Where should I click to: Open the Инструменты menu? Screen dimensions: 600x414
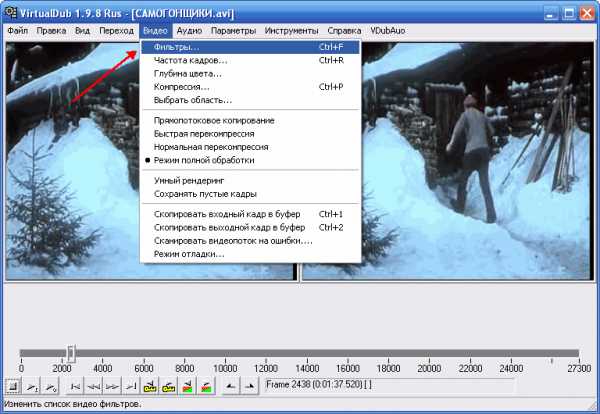click(x=292, y=31)
